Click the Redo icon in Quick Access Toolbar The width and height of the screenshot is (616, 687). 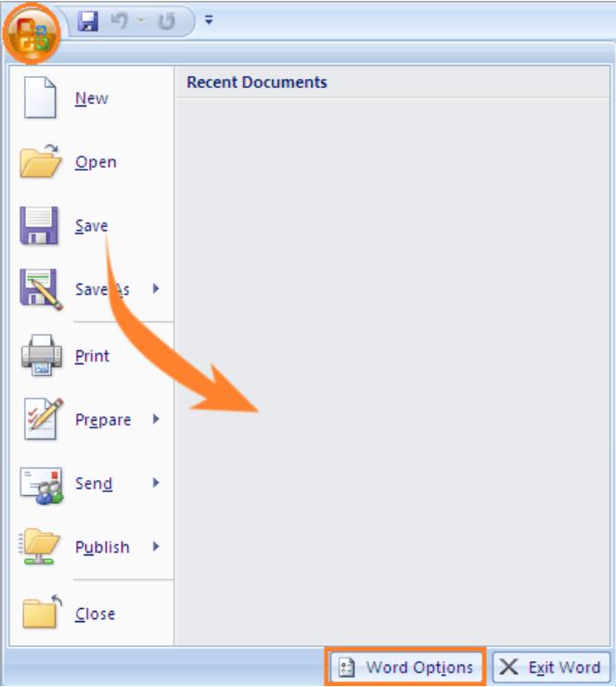tap(167, 21)
